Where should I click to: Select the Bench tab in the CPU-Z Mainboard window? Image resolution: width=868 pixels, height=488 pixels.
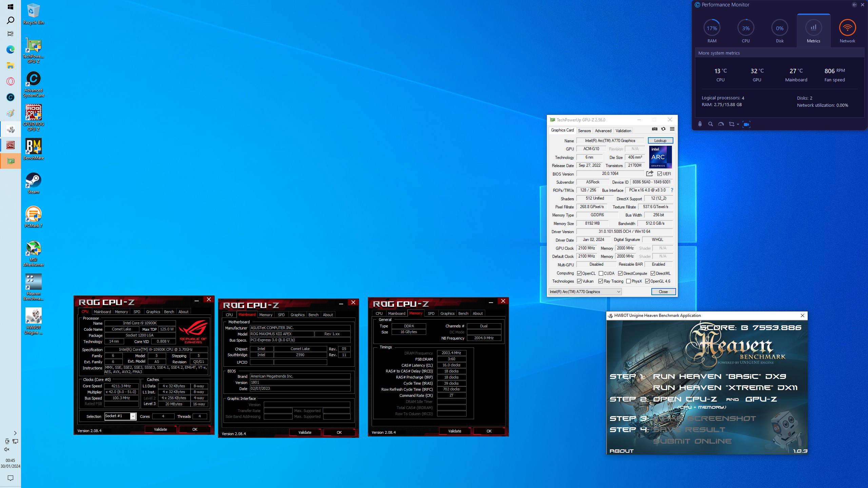pyautogui.click(x=313, y=315)
